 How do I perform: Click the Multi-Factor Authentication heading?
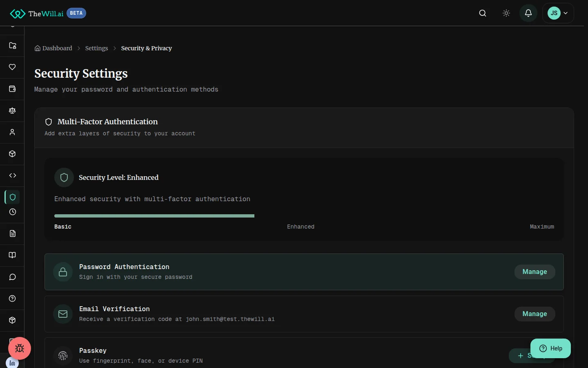(107, 122)
